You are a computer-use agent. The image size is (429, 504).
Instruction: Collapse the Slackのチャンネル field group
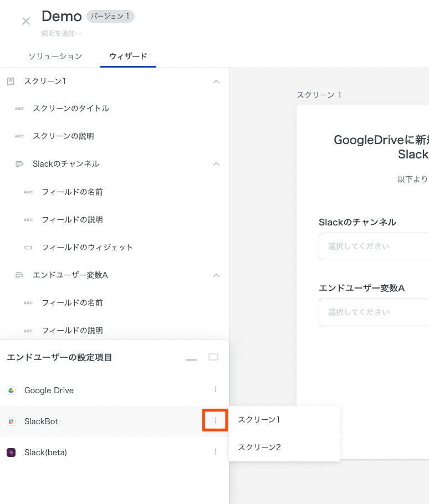point(216,164)
